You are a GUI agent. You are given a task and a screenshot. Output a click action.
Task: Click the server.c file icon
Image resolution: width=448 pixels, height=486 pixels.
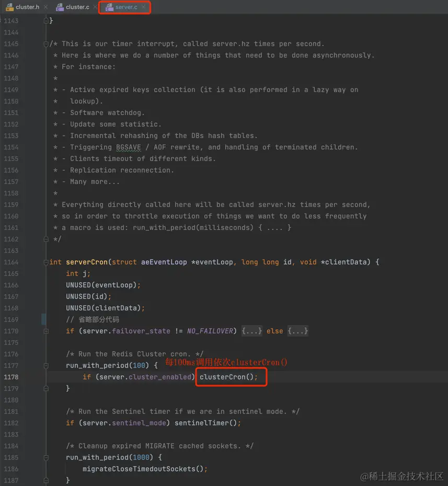point(109,7)
